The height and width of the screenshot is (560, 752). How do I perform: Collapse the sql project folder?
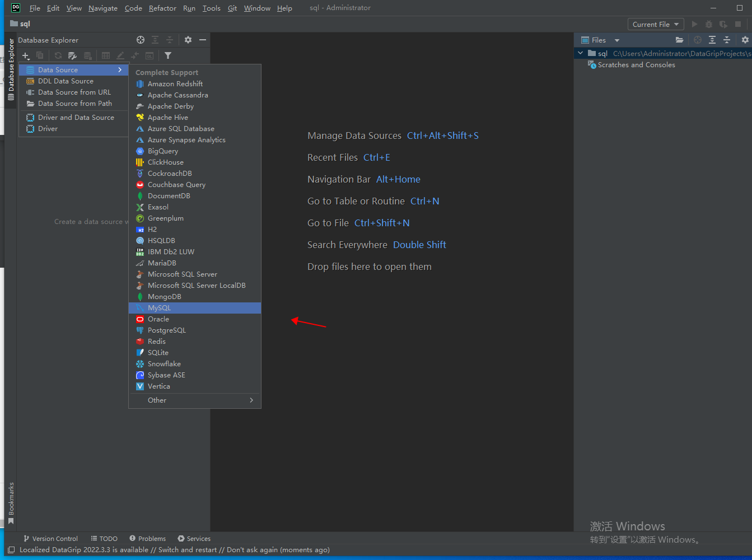click(581, 53)
